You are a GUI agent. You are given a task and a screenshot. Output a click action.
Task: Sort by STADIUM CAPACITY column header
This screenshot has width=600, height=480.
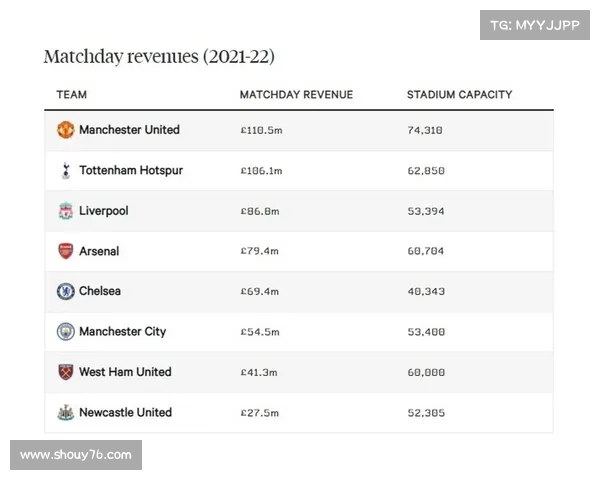click(x=459, y=95)
